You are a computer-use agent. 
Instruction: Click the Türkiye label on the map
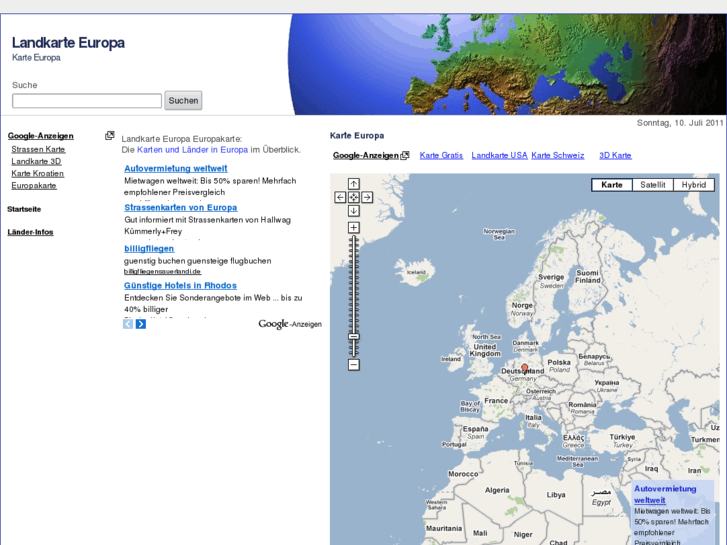tap(622, 437)
